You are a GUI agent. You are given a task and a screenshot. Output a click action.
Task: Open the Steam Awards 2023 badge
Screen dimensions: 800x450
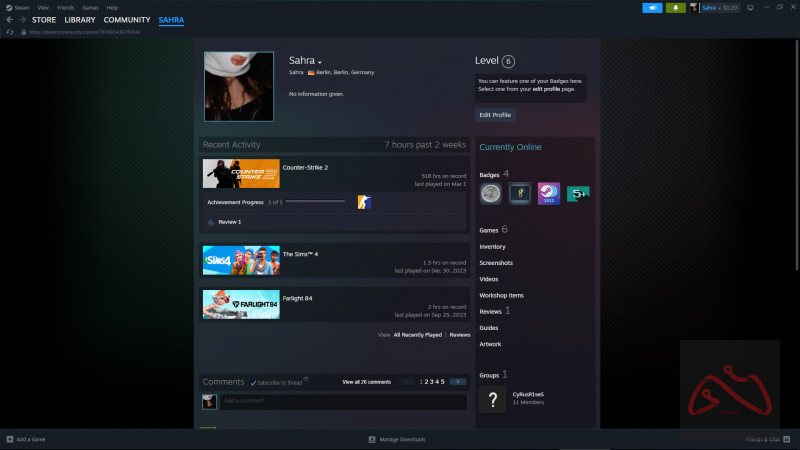pos(548,193)
